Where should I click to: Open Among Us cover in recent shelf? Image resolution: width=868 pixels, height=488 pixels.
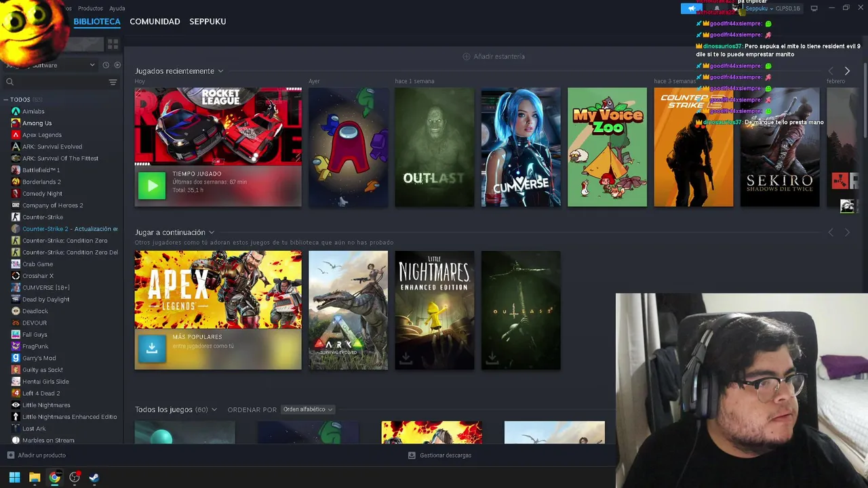(349, 147)
